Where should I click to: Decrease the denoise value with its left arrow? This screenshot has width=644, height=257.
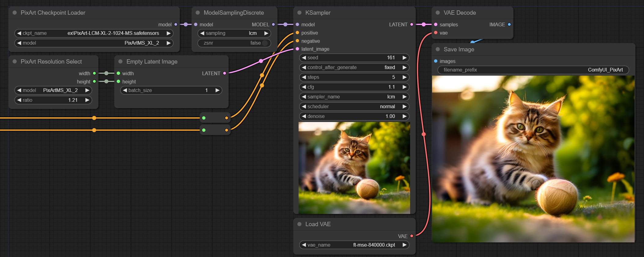point(304,116)
